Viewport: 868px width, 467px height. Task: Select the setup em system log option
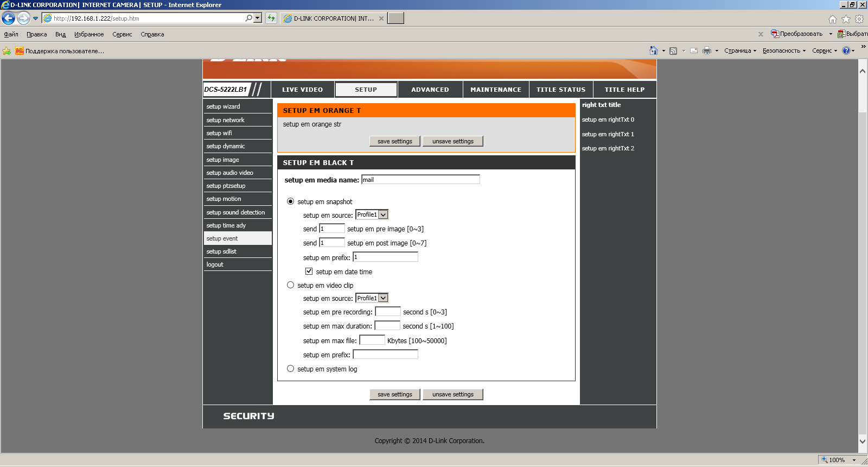click(x=291, y=369)
